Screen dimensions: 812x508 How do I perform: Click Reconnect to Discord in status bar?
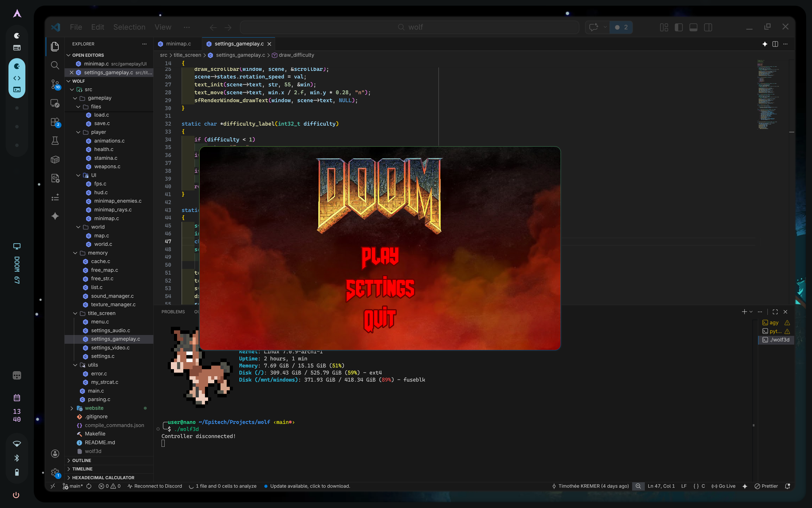pyautogui.click(x=155, y=486)
